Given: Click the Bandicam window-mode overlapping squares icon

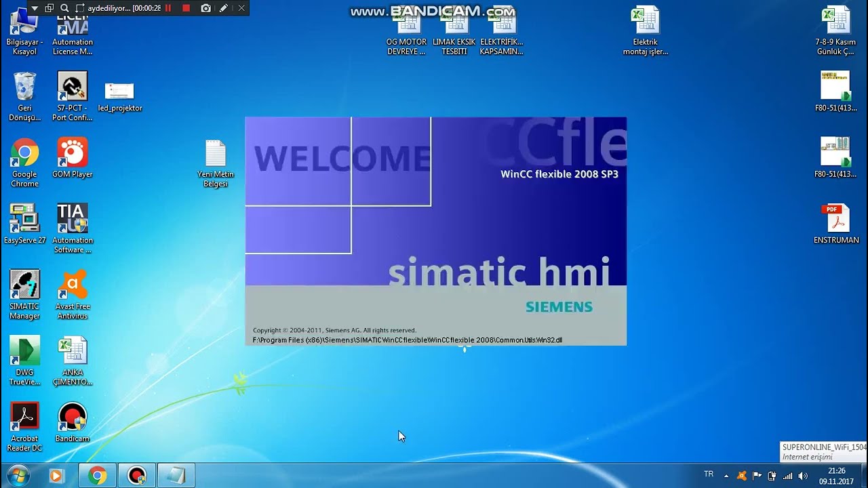Looking at the screenshot, I should point(50,8).
